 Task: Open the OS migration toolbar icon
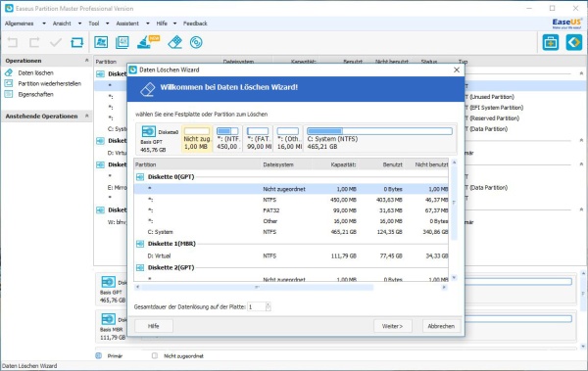[x=101, y=42]
